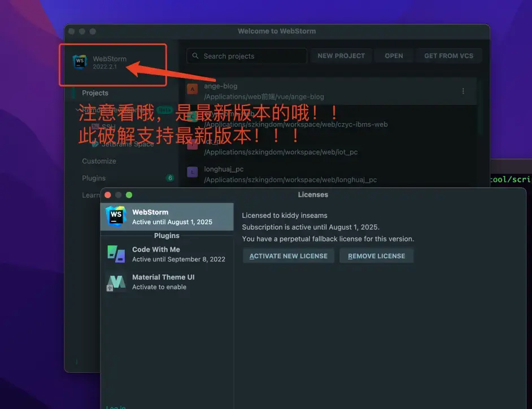Click the search magnifier icon in projects field
The width and height of the screenshot is (532, 409).
tap(195, 56)
